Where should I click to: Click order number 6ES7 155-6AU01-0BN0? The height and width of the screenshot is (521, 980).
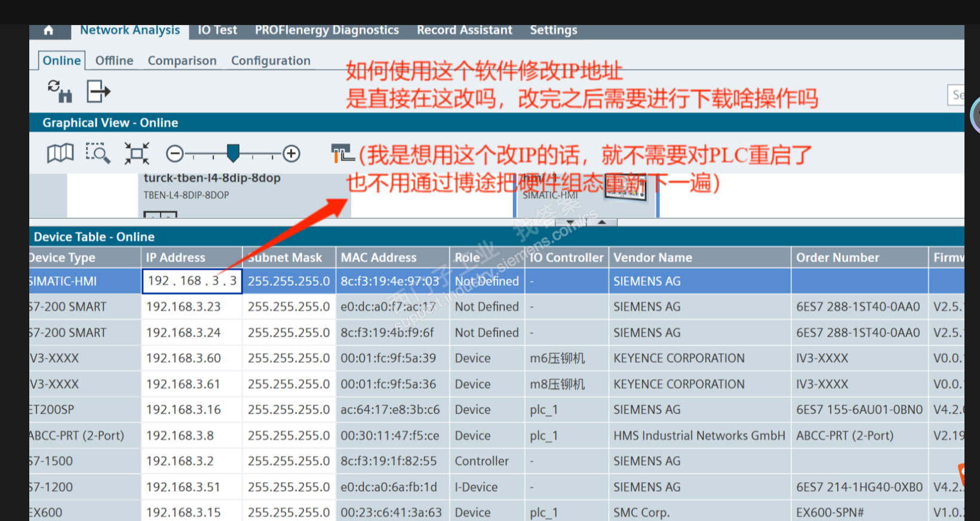[x=859, y=409]
